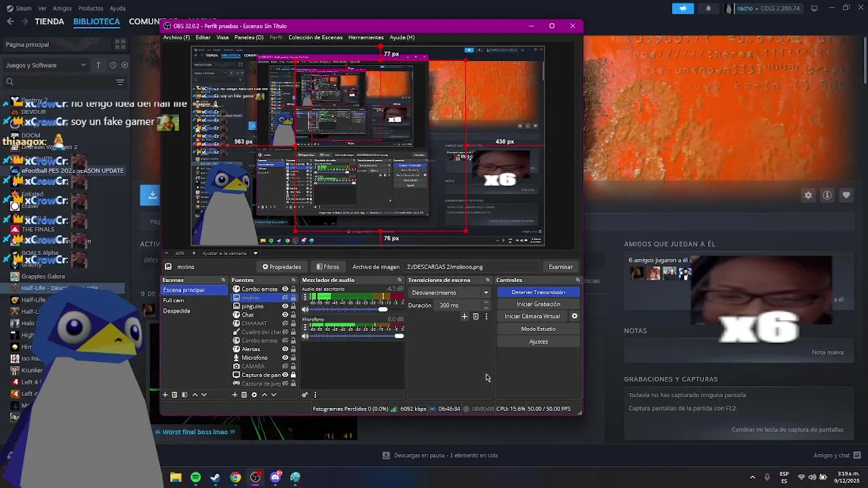The image size is (868, 488).
Task: Open virtual camera settings gear
Action: click(x=574, y=316)
